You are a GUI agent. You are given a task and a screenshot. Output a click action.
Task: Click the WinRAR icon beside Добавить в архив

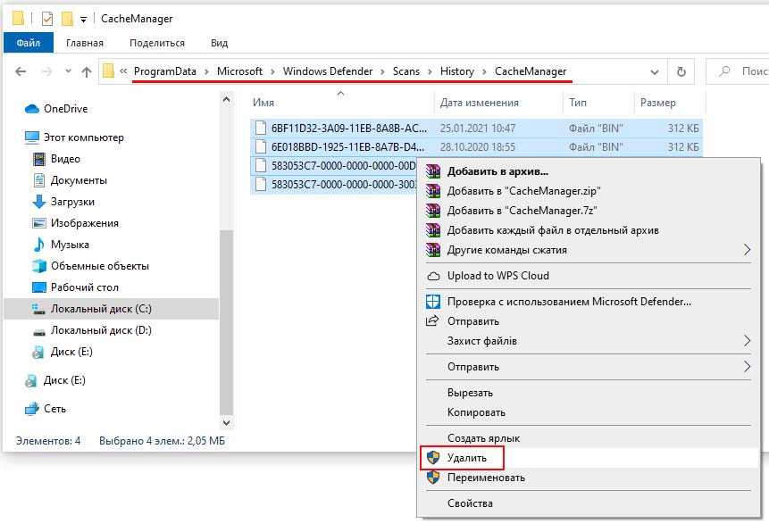433,171
